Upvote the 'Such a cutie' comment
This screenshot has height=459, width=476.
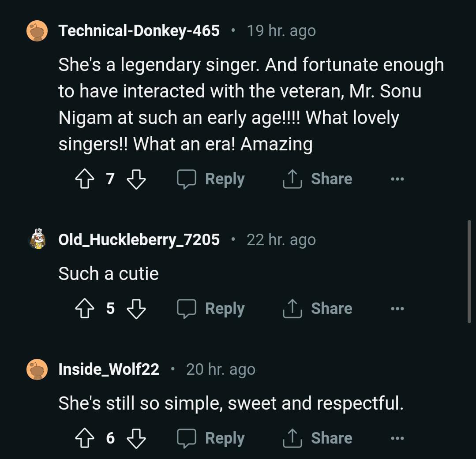pyautogui.click(x=85, y=309)
